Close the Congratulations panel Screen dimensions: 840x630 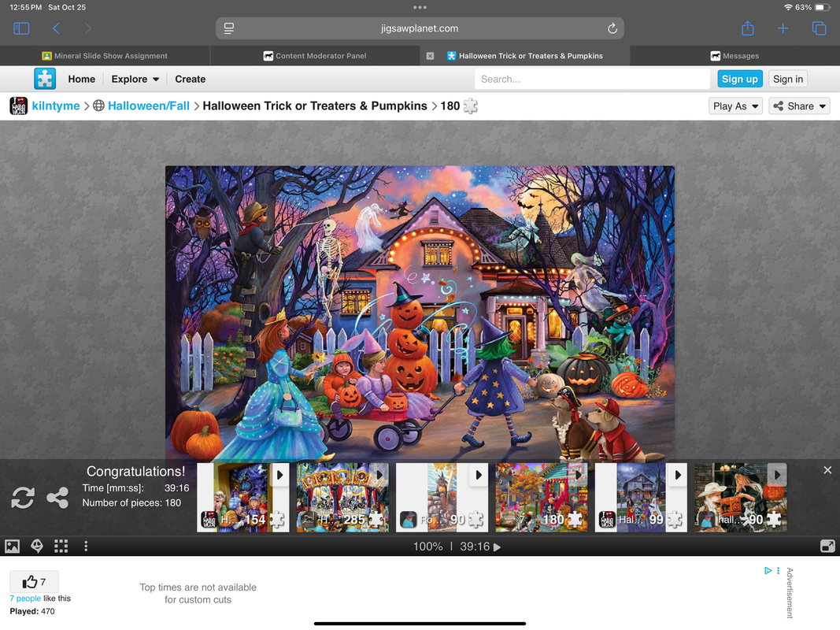827,470
